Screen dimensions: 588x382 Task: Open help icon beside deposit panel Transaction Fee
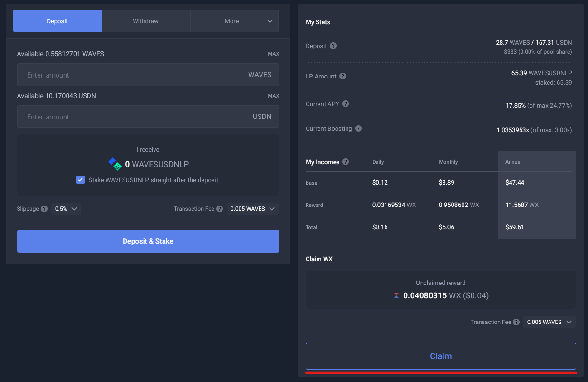tap(220, 209)
